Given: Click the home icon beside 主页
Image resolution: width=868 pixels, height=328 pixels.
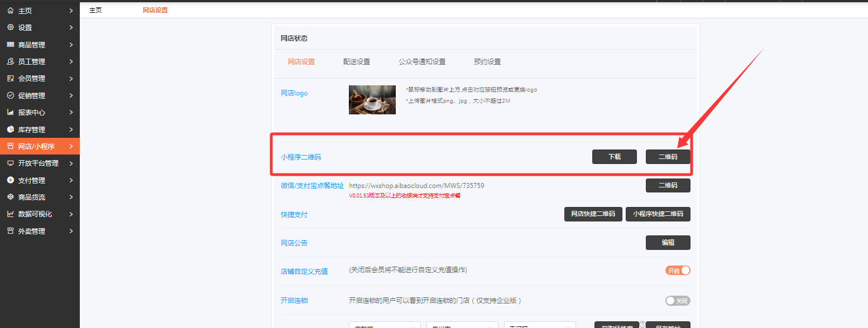Looking at the screenshot, I should [x=10, y=11].
